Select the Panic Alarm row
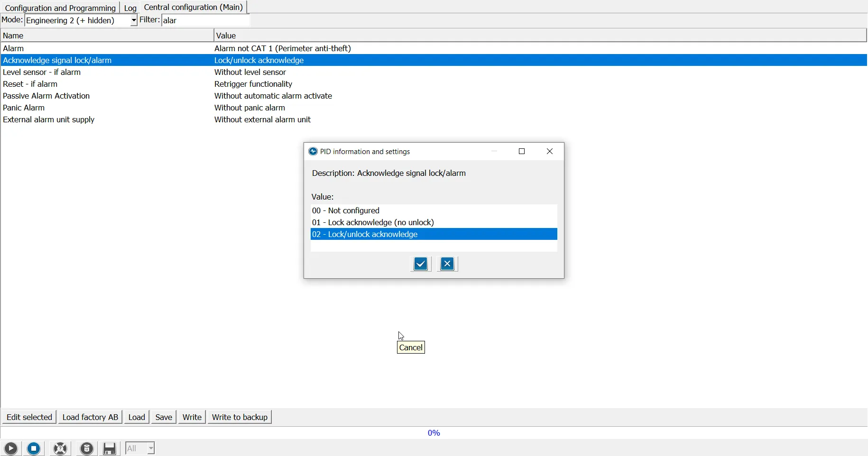This screenshot has width=868, height=456. click(x=24, y=108)
